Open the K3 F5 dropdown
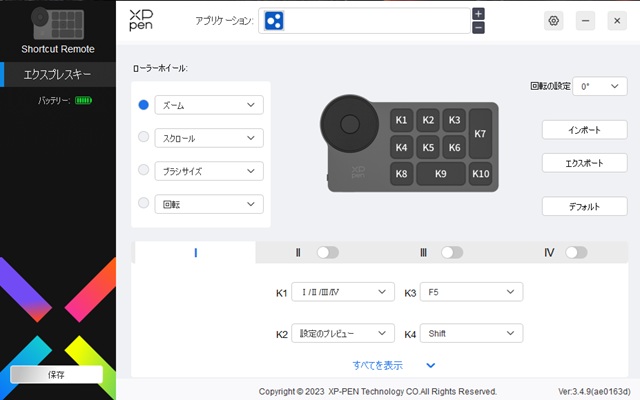The height and width of the screenshot is (400, 640). 470,292
